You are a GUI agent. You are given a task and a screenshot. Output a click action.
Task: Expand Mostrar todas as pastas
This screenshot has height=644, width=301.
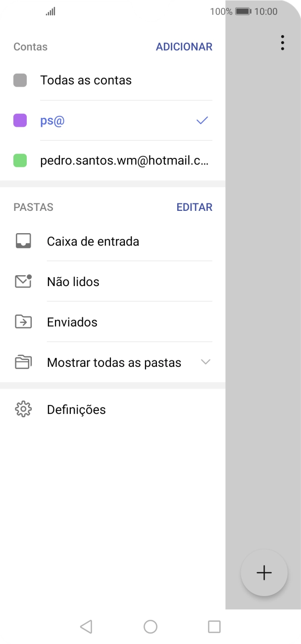pyautogui.click(x=114, y=362)
